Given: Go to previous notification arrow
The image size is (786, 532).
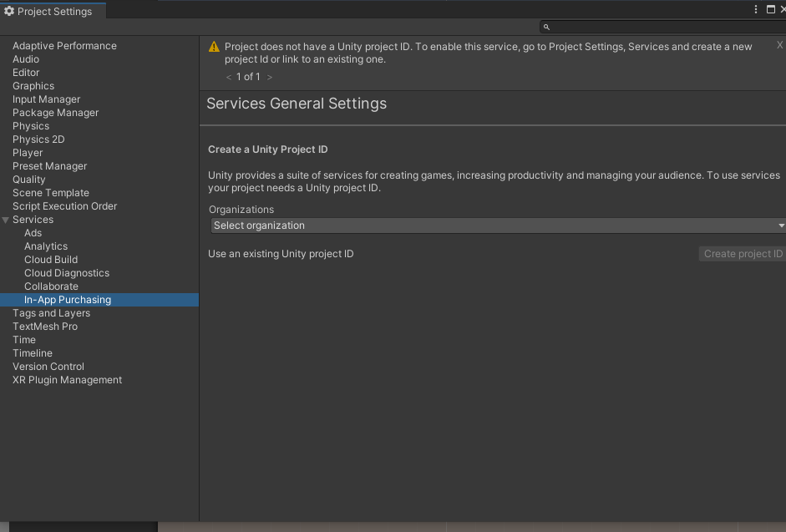Looking at the screenshot, I should [x=229, y=77].
